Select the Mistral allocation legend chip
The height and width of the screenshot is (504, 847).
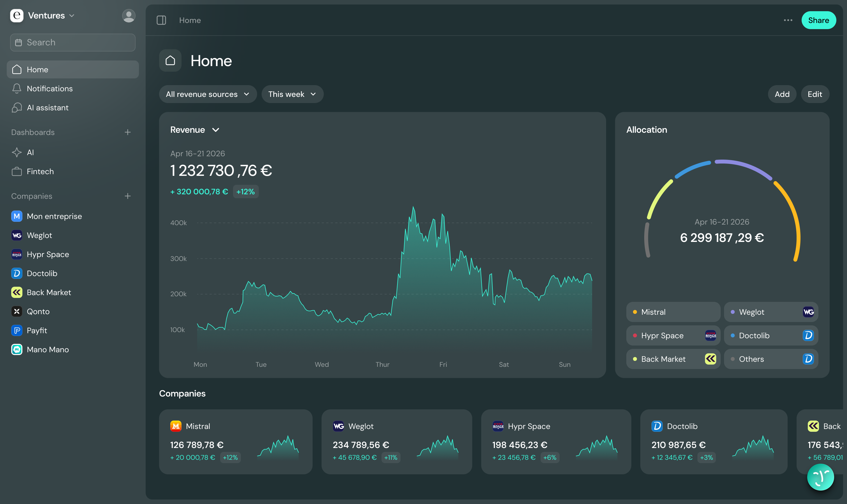pyautogui.click(x=673, y=312)
